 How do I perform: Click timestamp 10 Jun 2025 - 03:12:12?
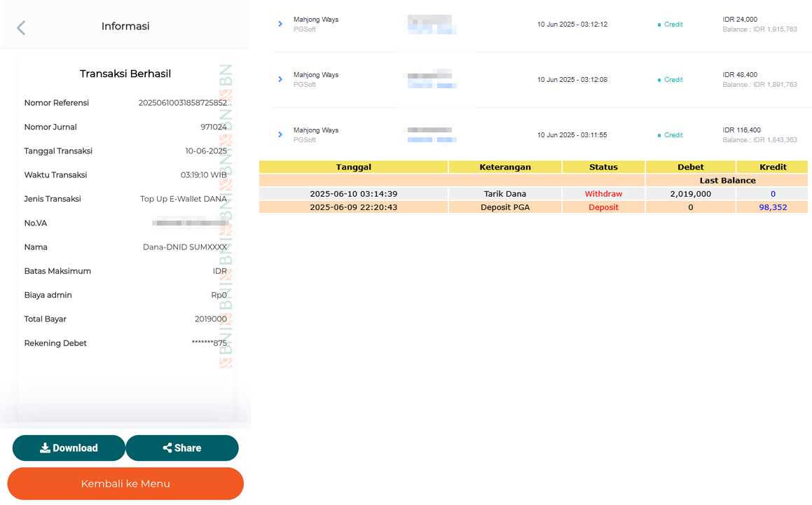pos(572,25)
